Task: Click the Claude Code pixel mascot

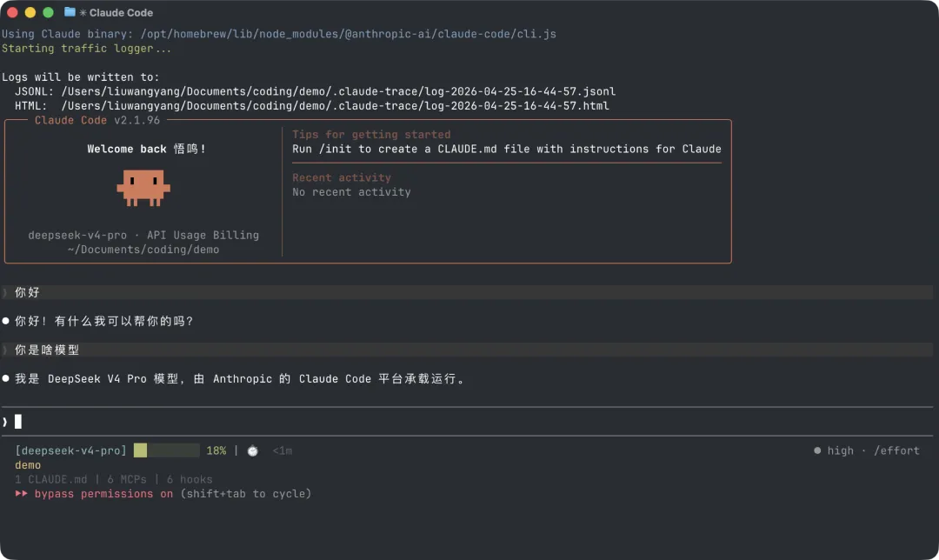Action: pyautogui.click(x=143, y=188)
